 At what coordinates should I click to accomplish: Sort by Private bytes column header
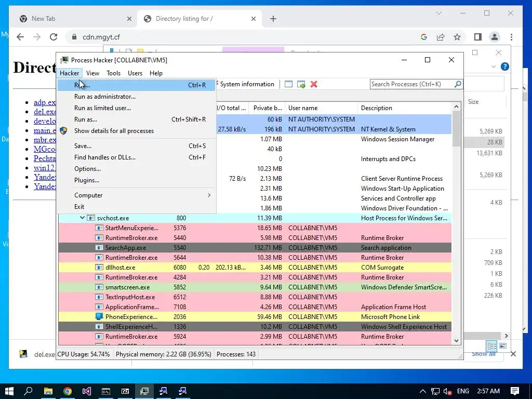(268, 108)
